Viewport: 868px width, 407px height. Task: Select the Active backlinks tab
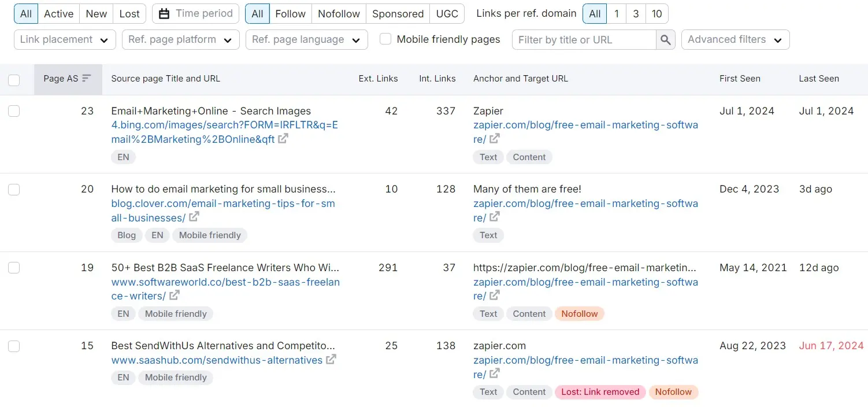(x=58, y=13)
